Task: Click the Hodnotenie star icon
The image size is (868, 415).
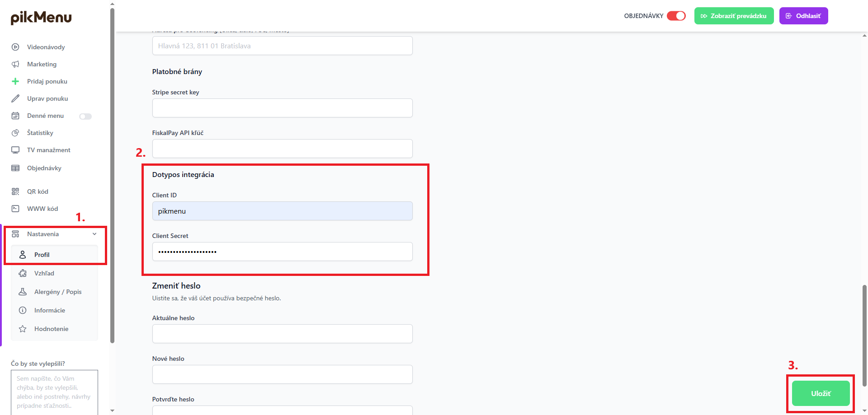Action: tap(23, 329)
